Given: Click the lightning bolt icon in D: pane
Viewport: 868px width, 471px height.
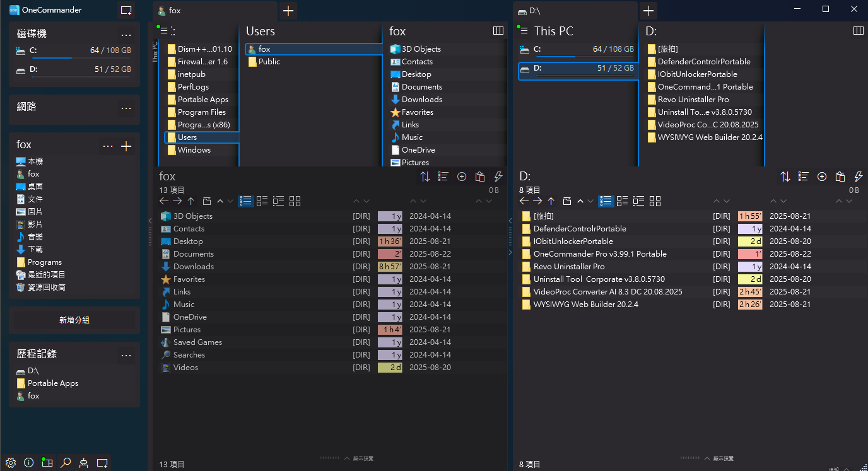Looking at the screenshot, I should coord(859,177).
